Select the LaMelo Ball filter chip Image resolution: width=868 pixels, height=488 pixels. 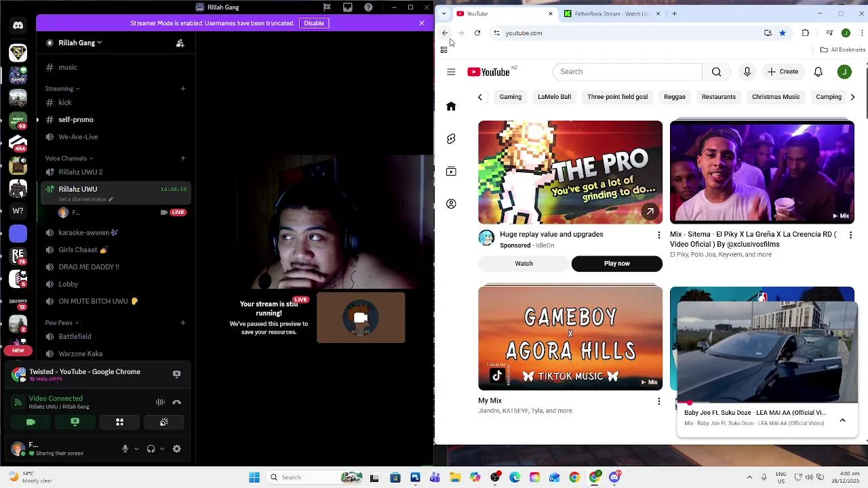[x=554, y=97]
